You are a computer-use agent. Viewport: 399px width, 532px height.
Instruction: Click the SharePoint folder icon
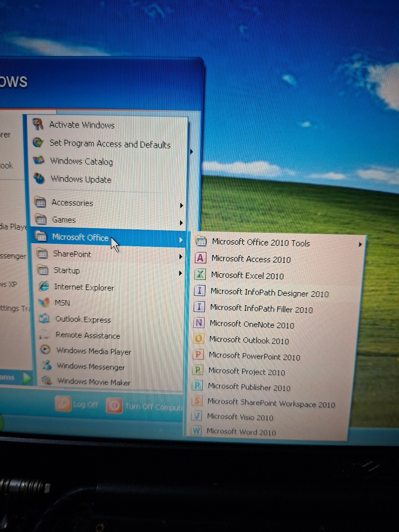(x=42, y=253)
